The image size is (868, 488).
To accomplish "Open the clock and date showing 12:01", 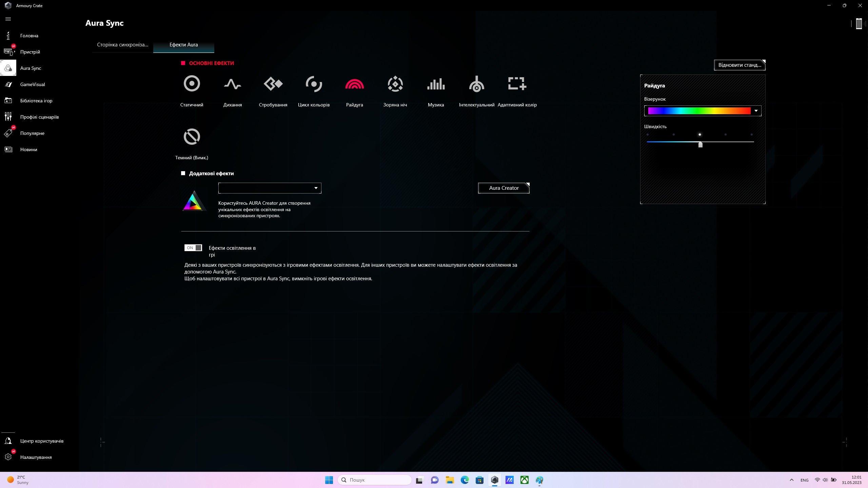I will (x=851, y=480).
